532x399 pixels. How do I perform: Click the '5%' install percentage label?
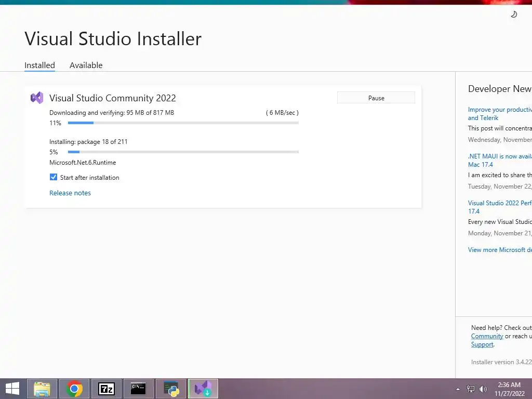[x=54, y=152]
